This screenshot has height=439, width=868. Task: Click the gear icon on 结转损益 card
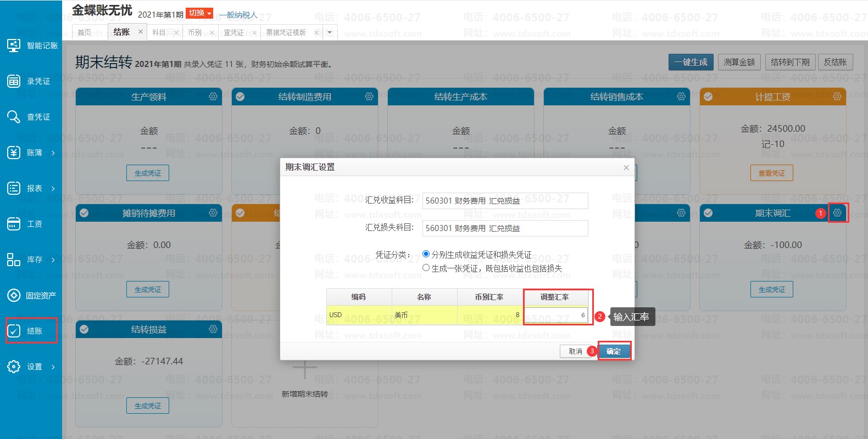point(213,329)
